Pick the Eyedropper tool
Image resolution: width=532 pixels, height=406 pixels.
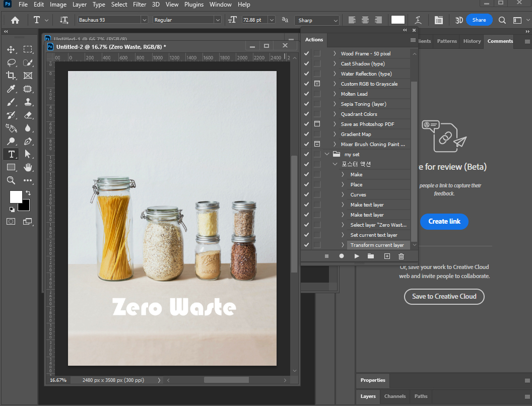[11, 89]
